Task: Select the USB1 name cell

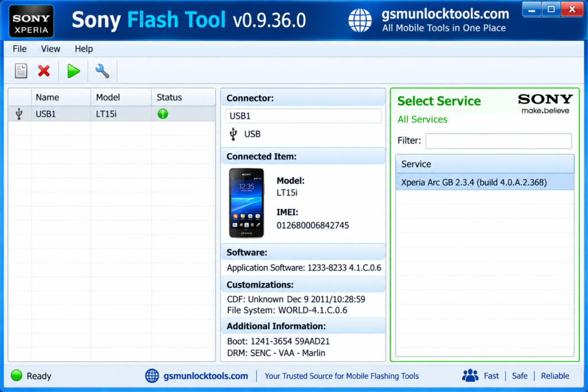Action: pyautogui.click(x=61, y=114)
